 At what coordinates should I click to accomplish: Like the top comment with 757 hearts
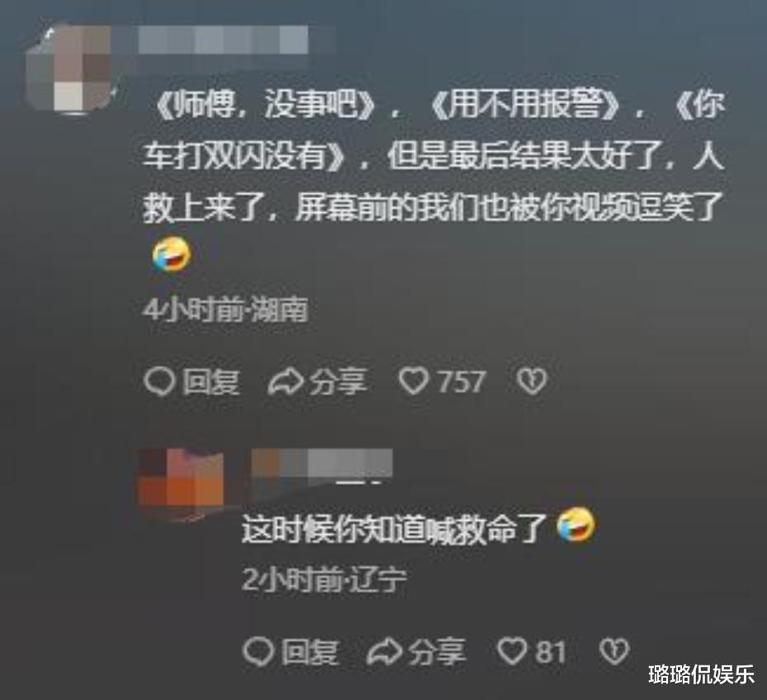point(414,381)
